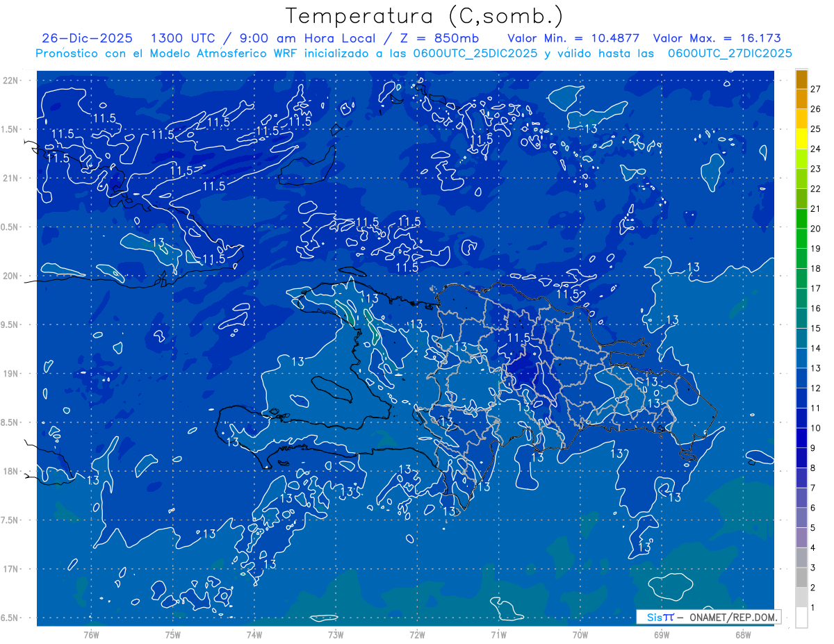Viewport: 834px width, 644px height.
Task: Click the "76W" longitude label
Action: (91, 635)
